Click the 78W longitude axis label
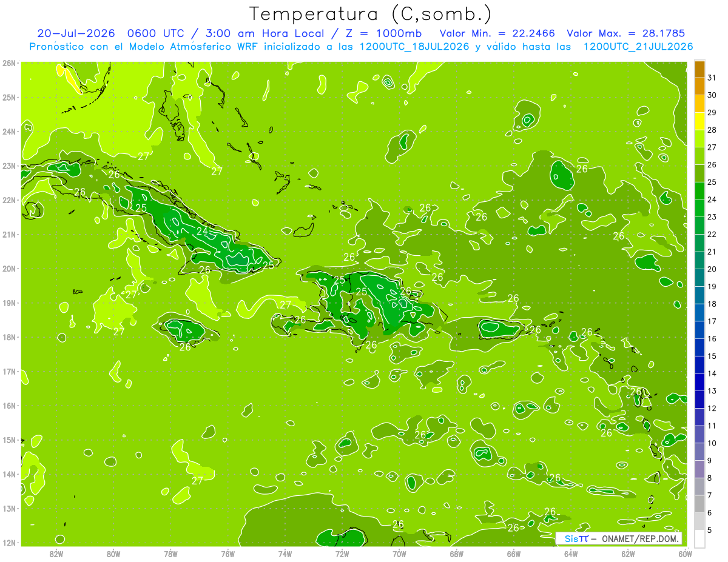The image size is (728, 562). coord(170,554)
